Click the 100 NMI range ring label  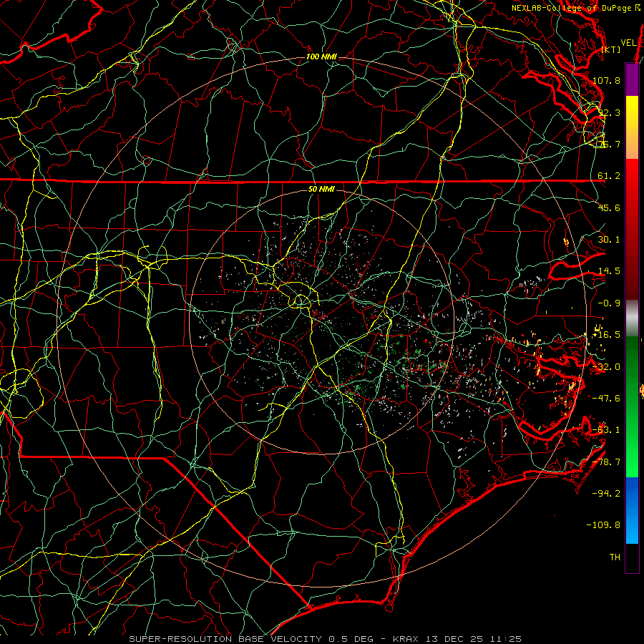pyautogui.click(x=321, y=57)
